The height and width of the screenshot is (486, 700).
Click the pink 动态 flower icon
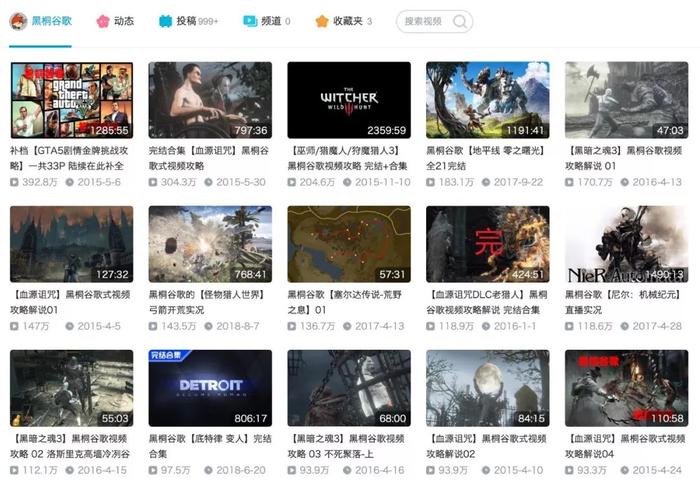click(103, 21)
